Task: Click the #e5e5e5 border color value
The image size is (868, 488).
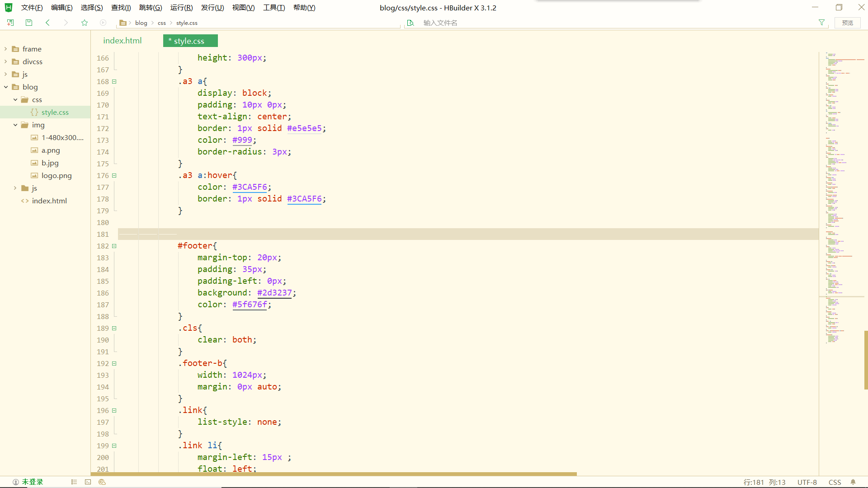Action: click(x=304, y=128)
